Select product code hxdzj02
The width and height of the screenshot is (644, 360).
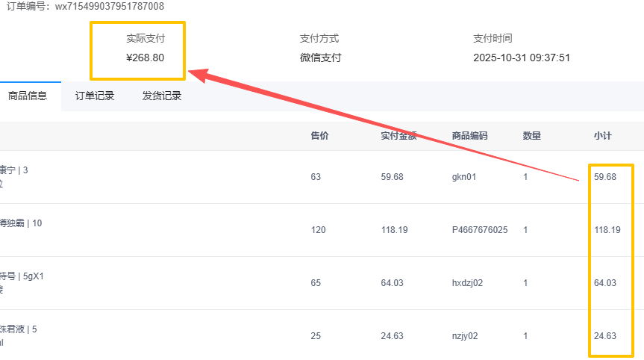468,283
